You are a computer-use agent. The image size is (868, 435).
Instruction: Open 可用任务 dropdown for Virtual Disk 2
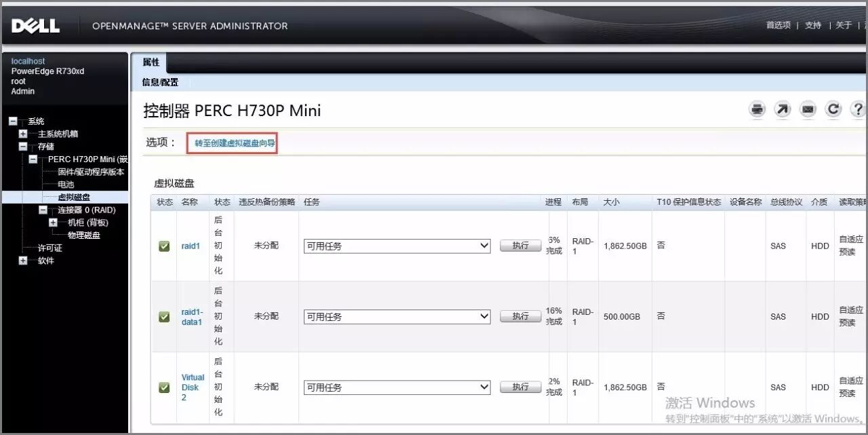click(x=397, y=387)
